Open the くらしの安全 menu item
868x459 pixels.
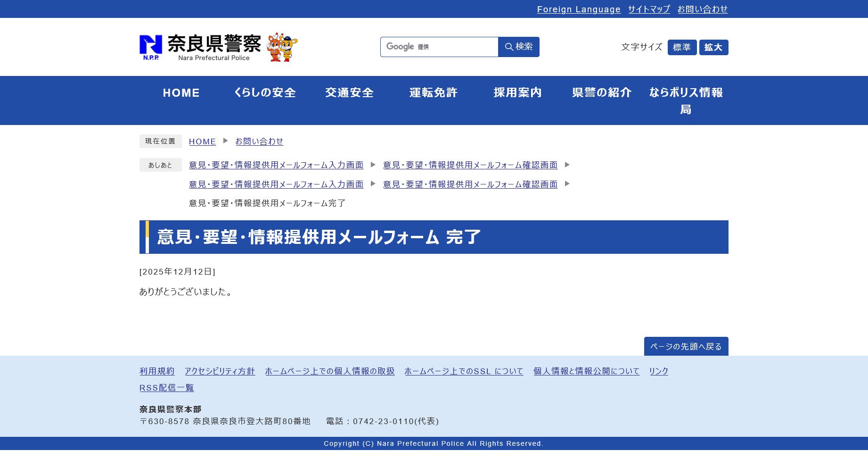[x=265, y=93]
